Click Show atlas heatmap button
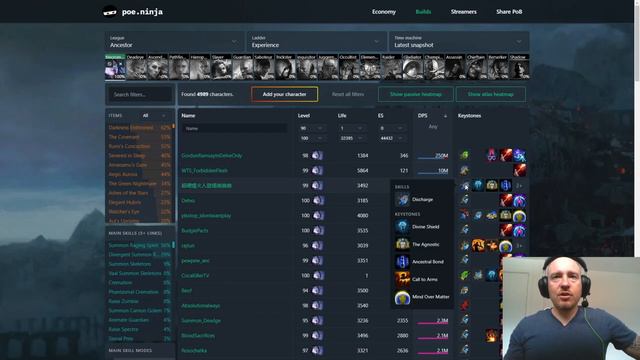 491,94
